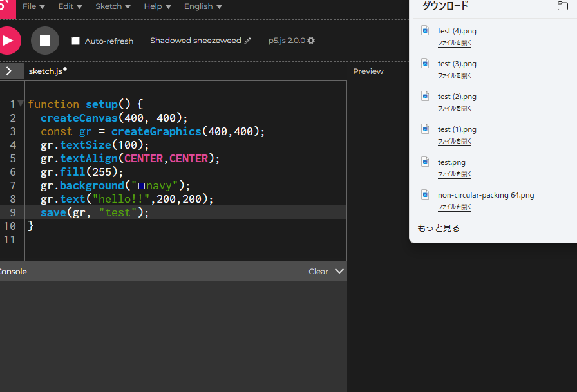577x392 pixels.
Task: Open downloads folder icon
Action: (x=562, y=6)
